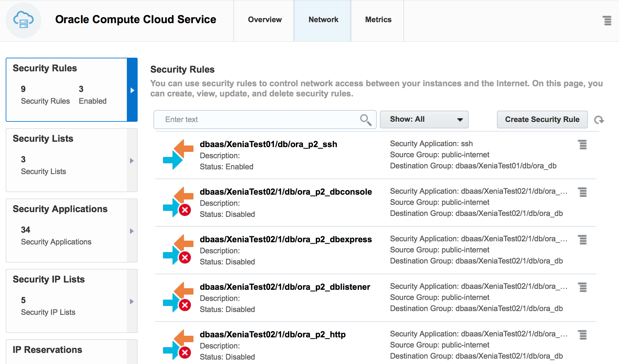Click the '3 Enabled' count in Security Rules
This screenshot has width=619, height=364.
click(93, 95)
